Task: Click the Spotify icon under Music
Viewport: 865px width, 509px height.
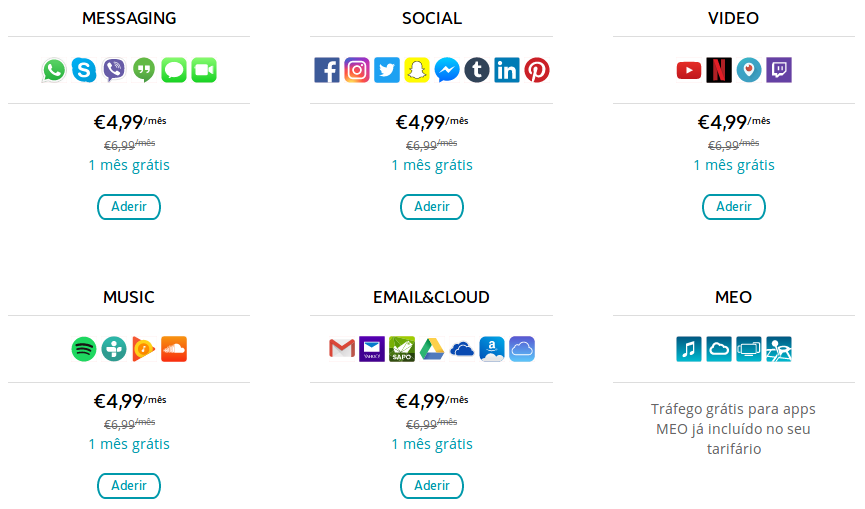Action: click(x=84, y=349)
